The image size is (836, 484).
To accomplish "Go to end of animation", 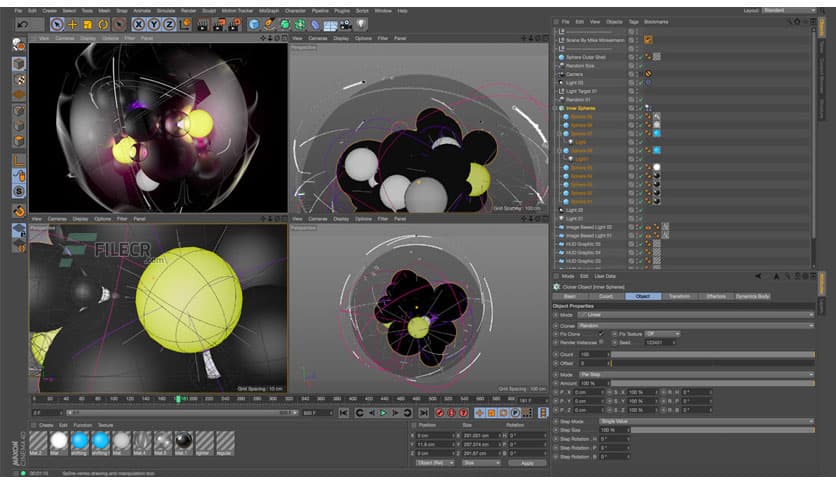I will click(x=423, y=413).
